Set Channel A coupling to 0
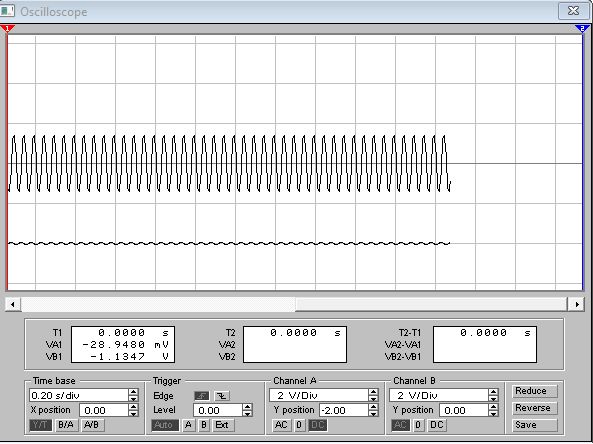 299,425
